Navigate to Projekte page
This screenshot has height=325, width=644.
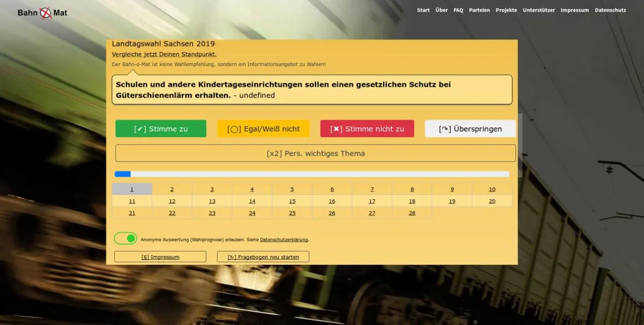tap(506, 10)
